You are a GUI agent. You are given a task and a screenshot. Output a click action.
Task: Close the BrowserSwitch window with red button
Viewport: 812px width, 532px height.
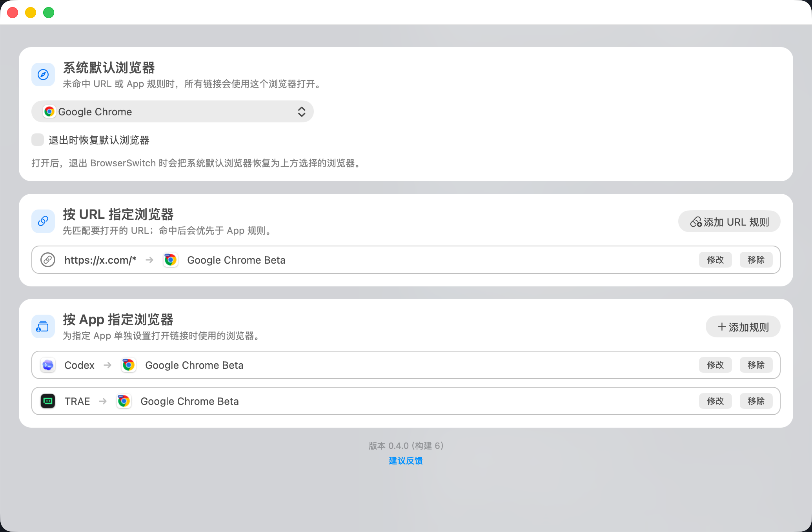(x=13, y=13)
